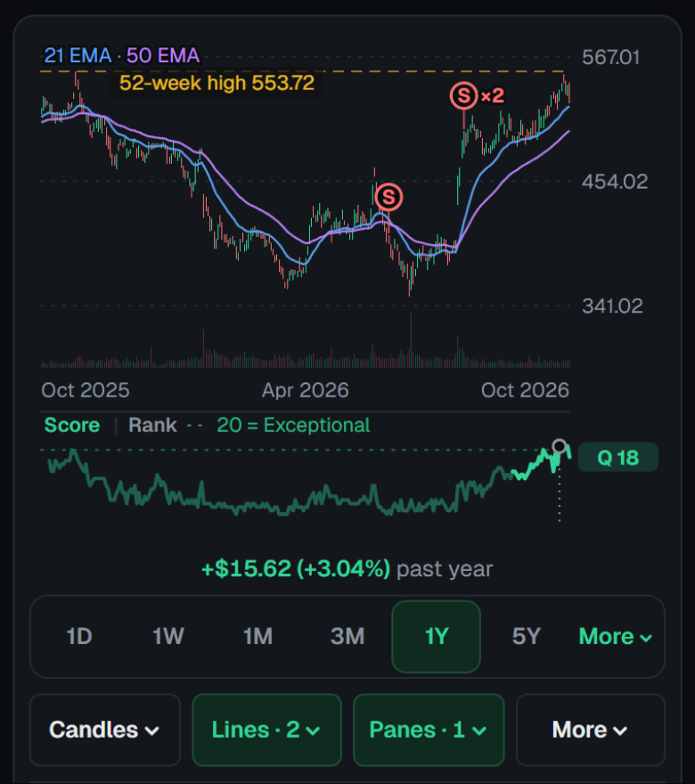Click the single S sell marker
This screenshot has height=784, width=695.
(x=388, y=197)
